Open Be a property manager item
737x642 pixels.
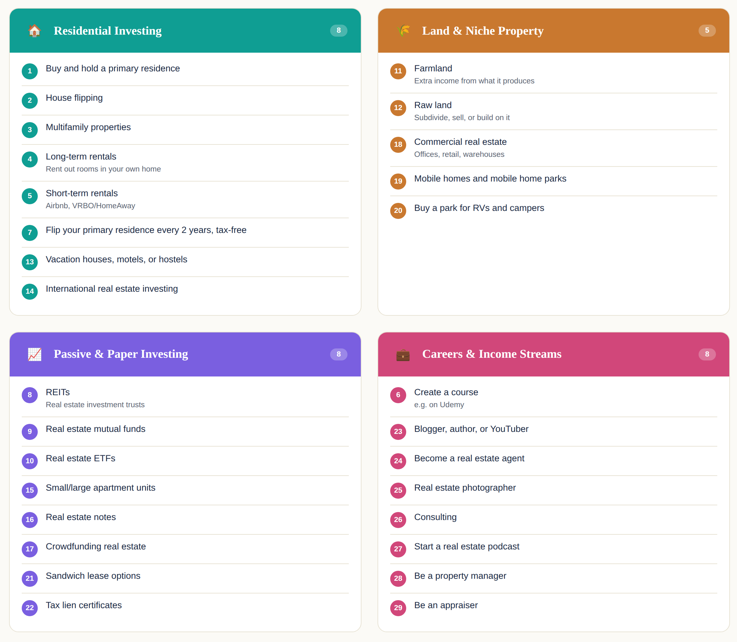click(x=554, y=578)
